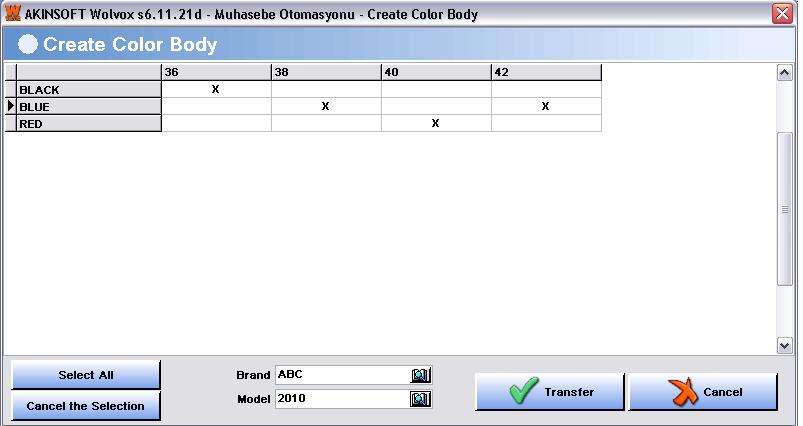The image size is (803, 426).
Task: Click the Wolvox app icon in title bar
Action: tap(13, 13)
